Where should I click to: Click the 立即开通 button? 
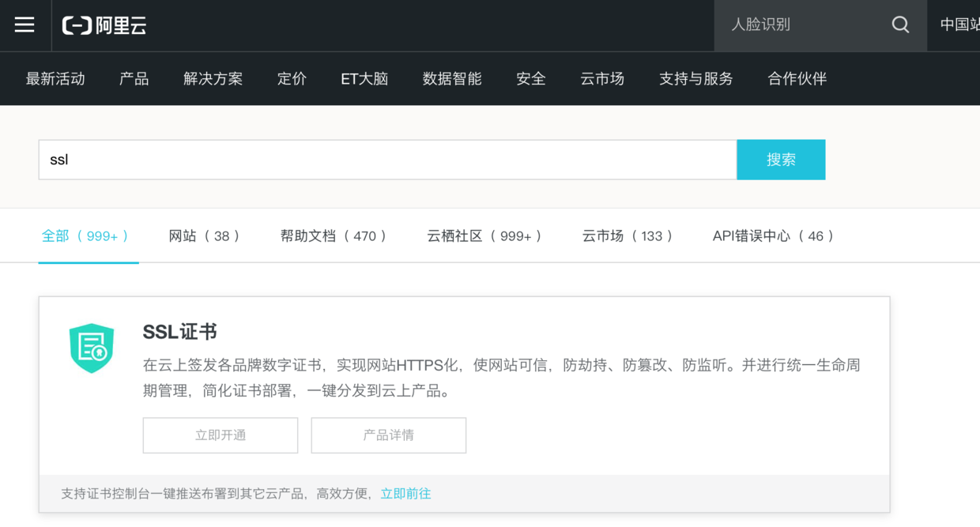(x=220, y=435)
